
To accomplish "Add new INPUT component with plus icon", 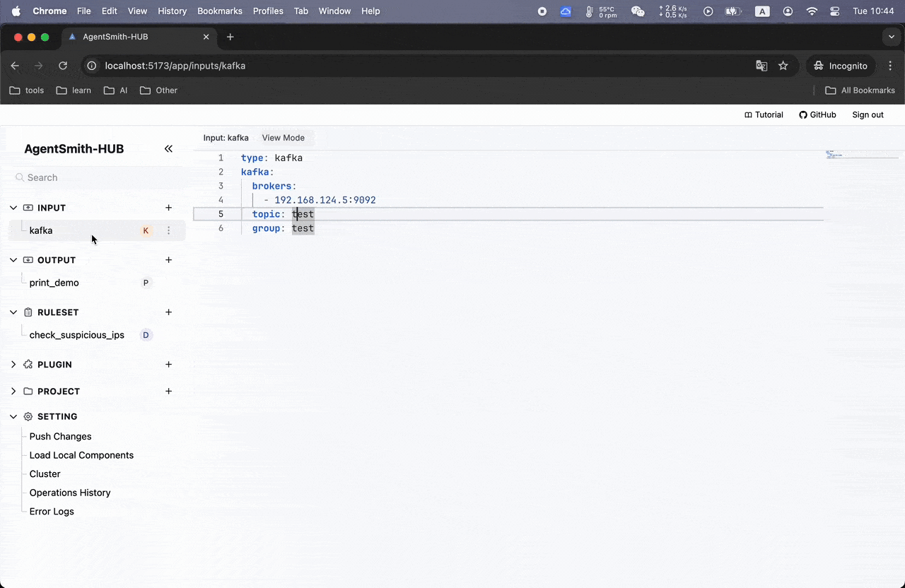I will (168, 208).
